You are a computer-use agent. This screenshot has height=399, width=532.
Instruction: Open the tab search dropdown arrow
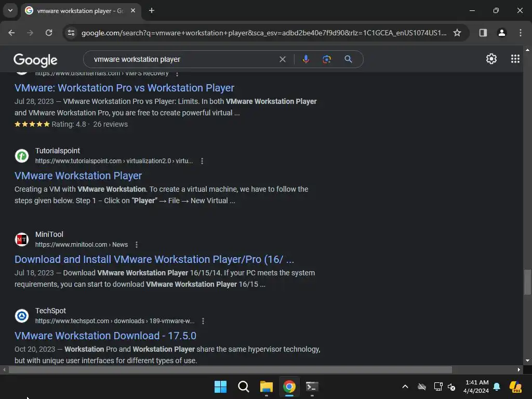(x=10, y=10)
